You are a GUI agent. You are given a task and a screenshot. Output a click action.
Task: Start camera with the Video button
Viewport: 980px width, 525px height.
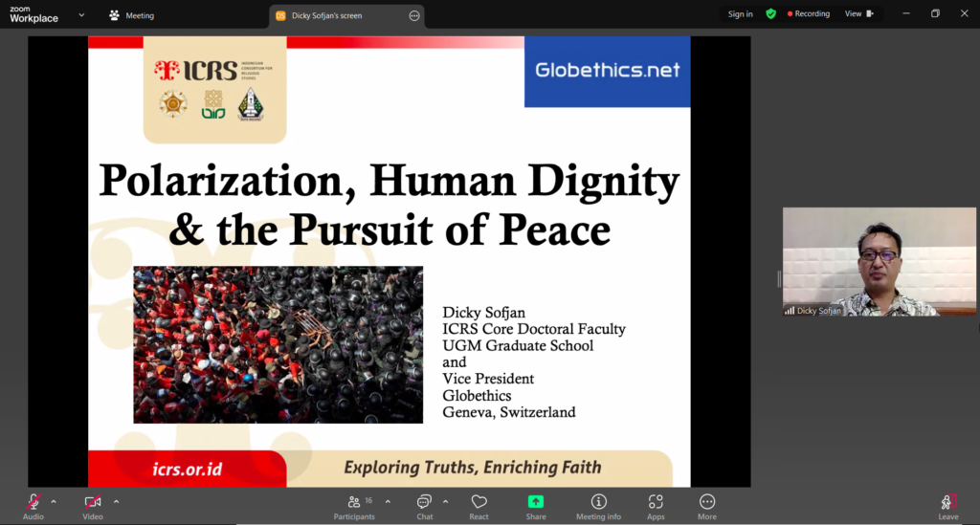pyautogui.click(x=93, y=505)
